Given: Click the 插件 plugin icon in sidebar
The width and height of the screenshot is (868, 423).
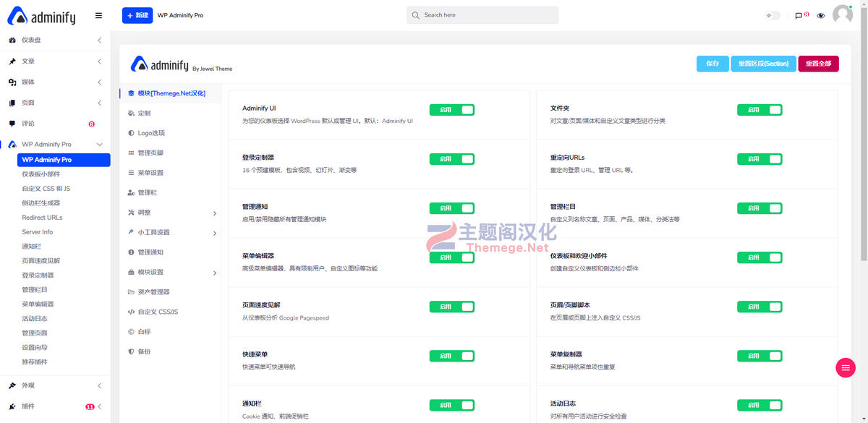Looking at the screenshot, I should [12, 406].
